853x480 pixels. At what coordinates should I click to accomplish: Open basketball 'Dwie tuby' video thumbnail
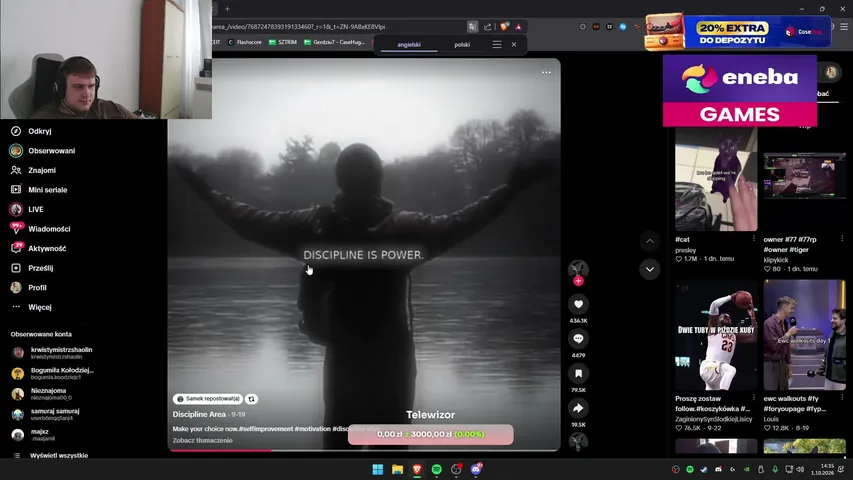tap(716, 335)
